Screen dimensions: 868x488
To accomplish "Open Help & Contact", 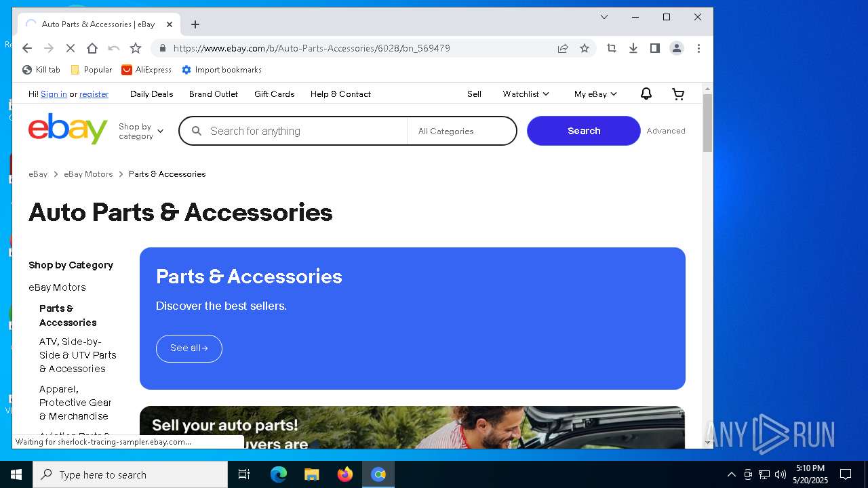I will 340,94.
